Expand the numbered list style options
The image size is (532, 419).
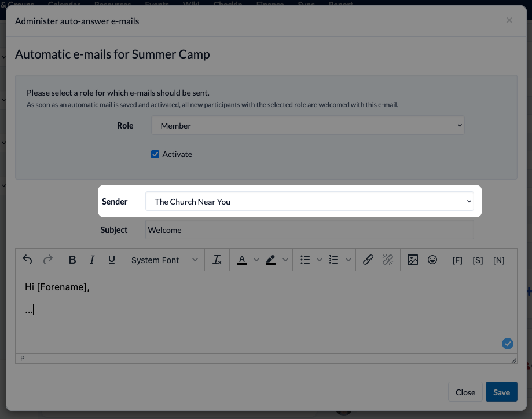pos(348,260)
